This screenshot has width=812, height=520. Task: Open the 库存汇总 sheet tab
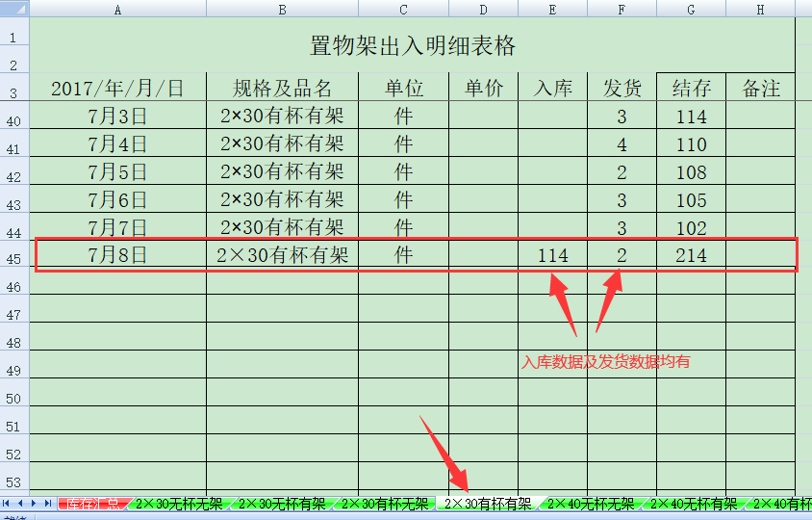(x=92, y=504)
